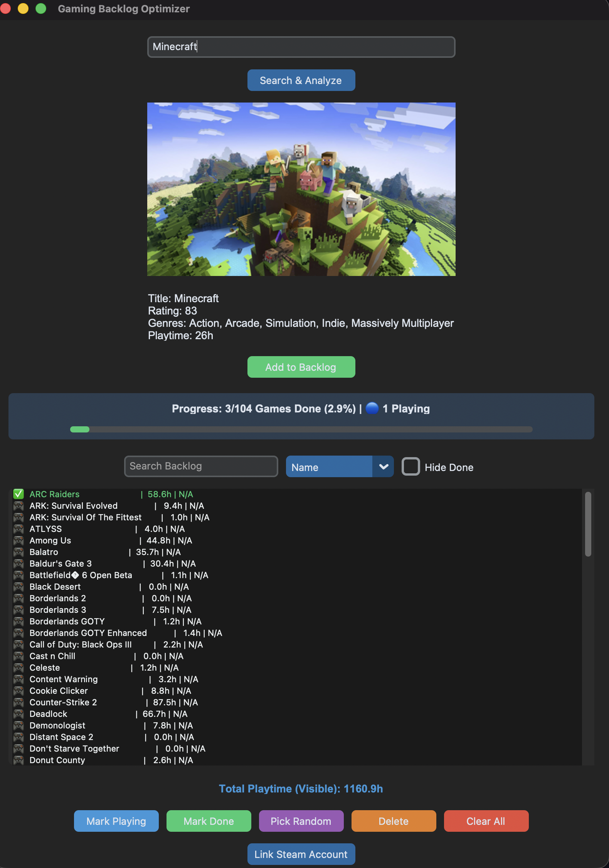Click the orange Delete button

coord(394,821)
